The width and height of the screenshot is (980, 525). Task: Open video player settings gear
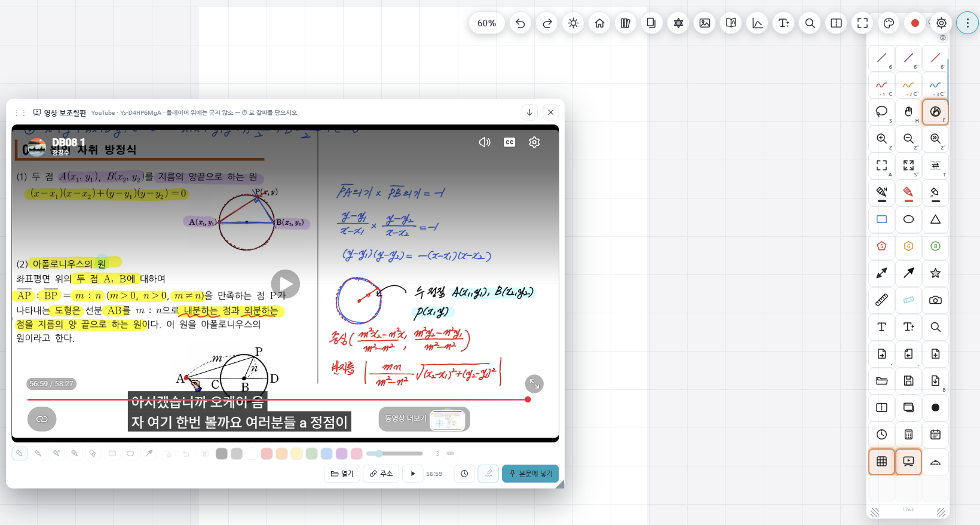(x=534, y=142)
